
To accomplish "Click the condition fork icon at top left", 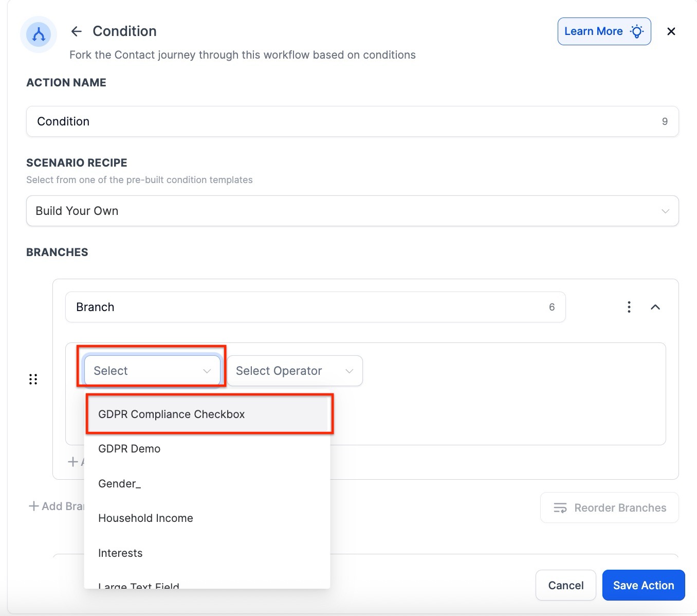I will click(39, 34).
